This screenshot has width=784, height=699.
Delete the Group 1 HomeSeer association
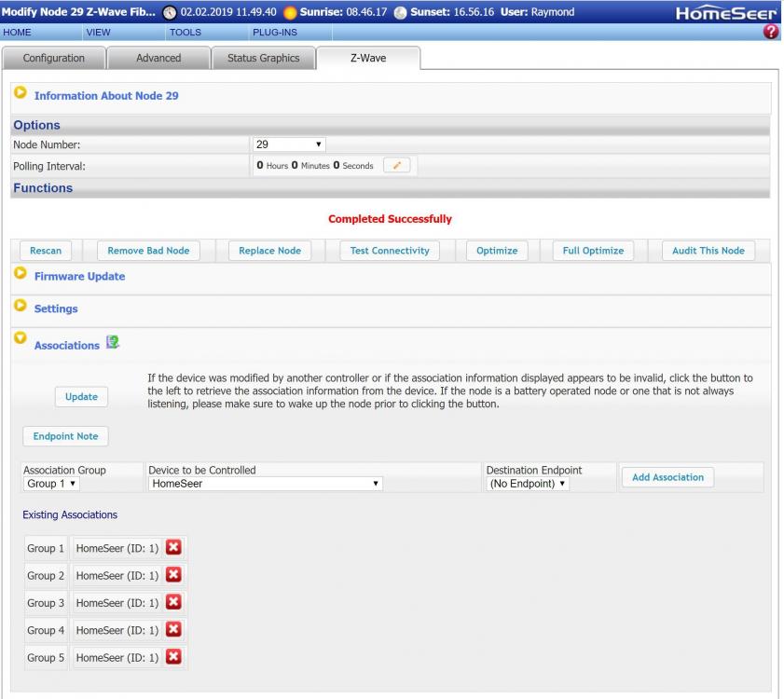click(x=172, y=548)
